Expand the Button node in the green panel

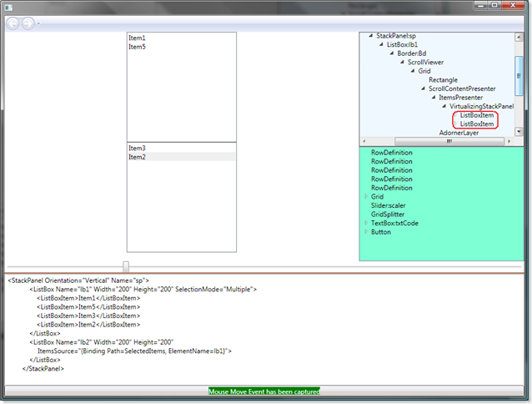[366, 231]
